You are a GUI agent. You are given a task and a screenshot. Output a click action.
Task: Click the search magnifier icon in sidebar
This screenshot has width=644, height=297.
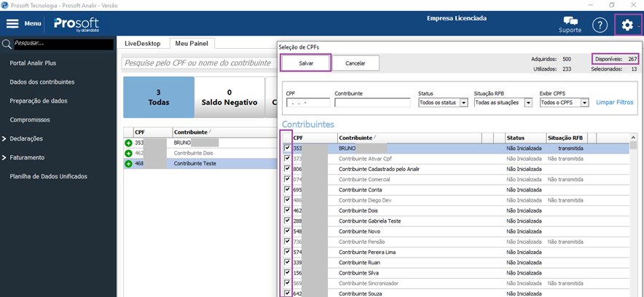pos(6,44)
